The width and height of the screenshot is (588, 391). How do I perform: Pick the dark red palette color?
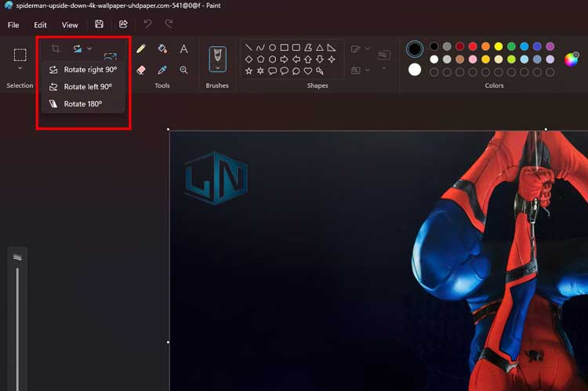tap(459, 46)
